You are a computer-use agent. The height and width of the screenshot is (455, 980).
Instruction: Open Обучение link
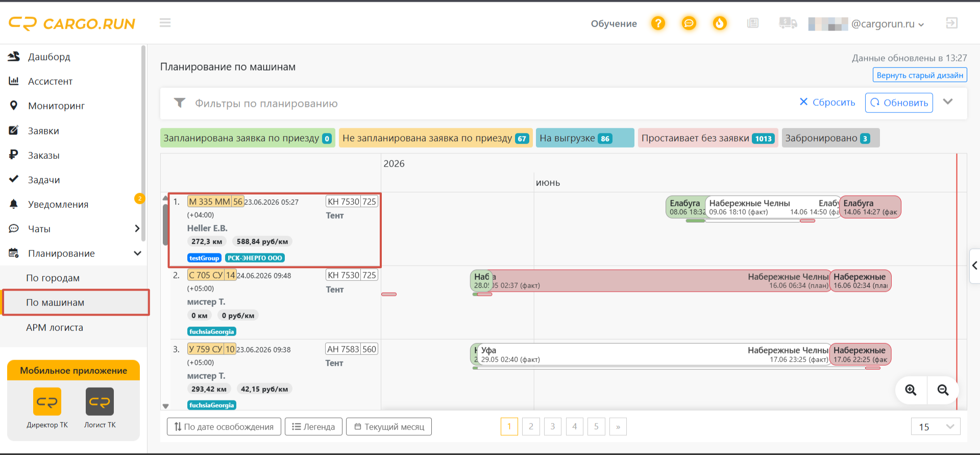[614, 23]
